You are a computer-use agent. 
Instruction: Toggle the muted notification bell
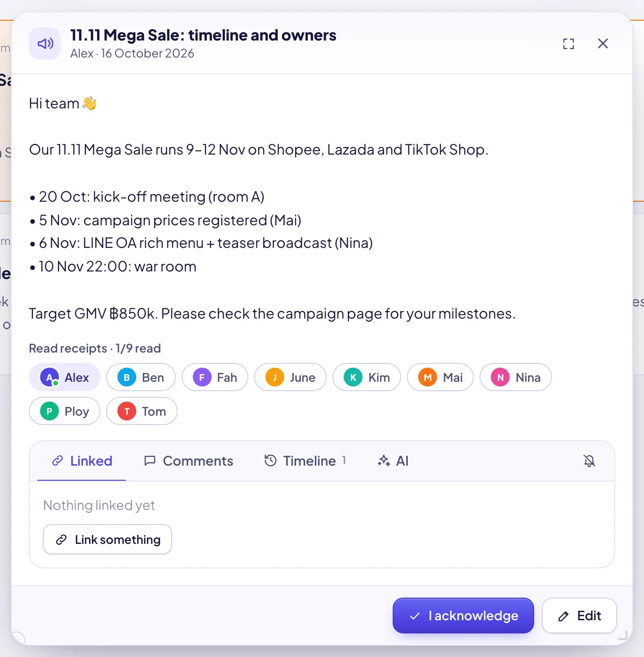point(589,461)
